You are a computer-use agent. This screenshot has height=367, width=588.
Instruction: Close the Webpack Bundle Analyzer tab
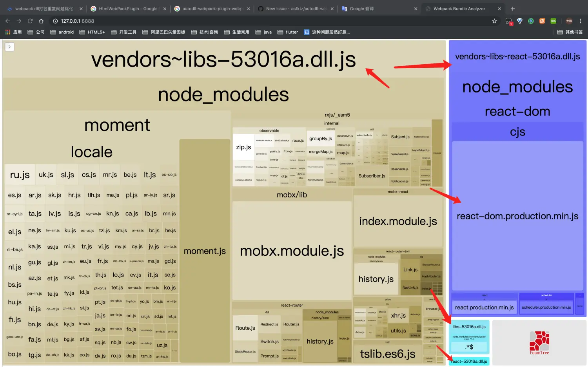tap(499, 9)
